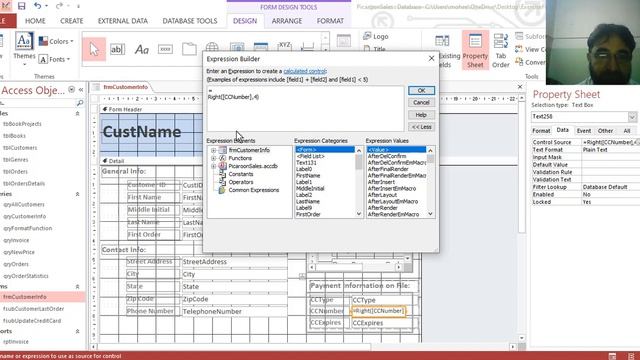Switch to the ARRANGE ribbon tab

[287, 21]
